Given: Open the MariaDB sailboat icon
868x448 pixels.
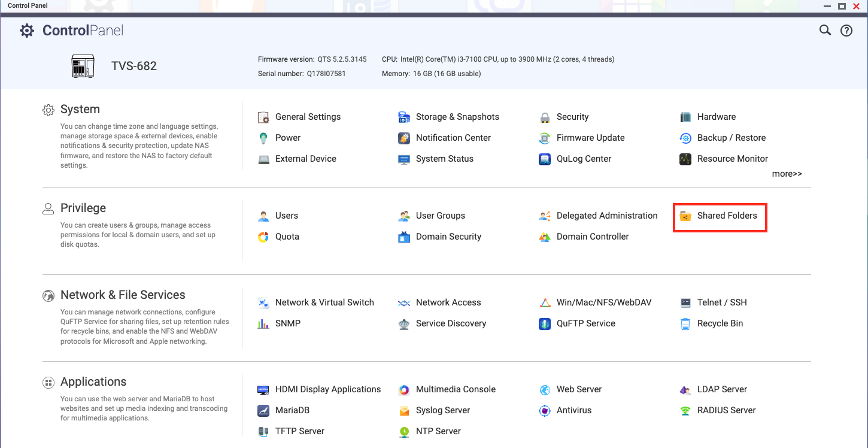Looking at the screenshot, I should [x=263, y=410].
